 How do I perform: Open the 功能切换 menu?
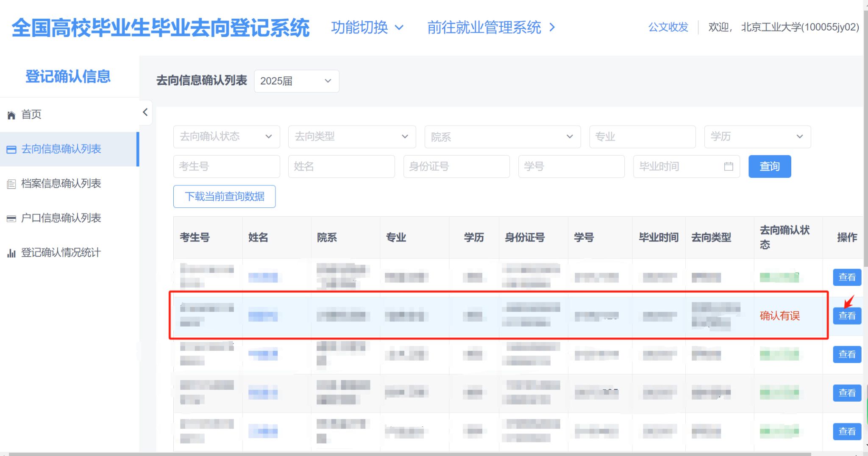pos(367,28)
